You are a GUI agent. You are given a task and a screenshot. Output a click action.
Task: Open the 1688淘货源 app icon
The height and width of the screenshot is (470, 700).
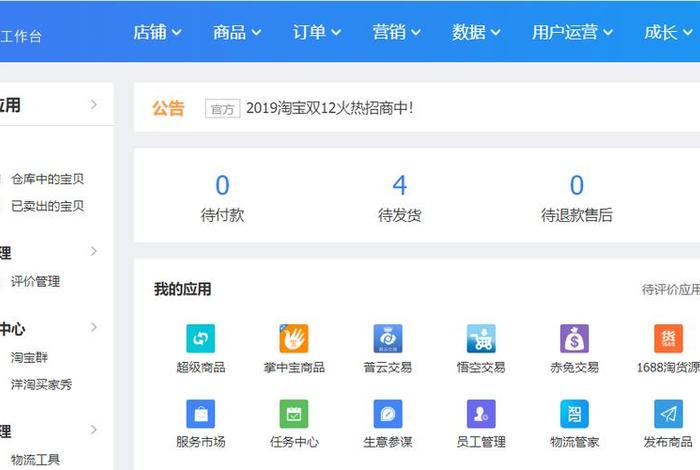668,338
